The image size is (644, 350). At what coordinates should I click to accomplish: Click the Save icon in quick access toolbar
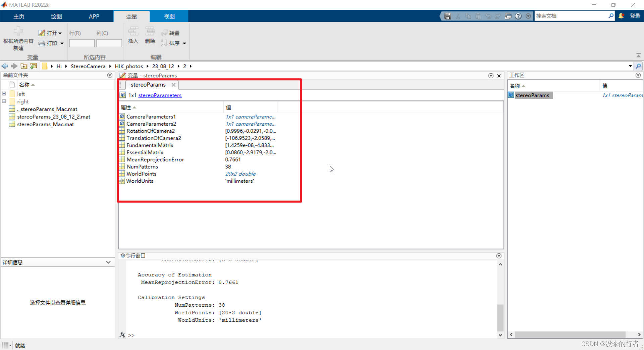click(447, 16)
